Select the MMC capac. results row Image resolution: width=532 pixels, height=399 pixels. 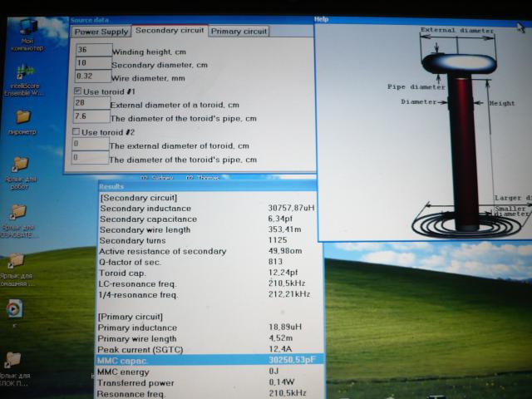206,361
